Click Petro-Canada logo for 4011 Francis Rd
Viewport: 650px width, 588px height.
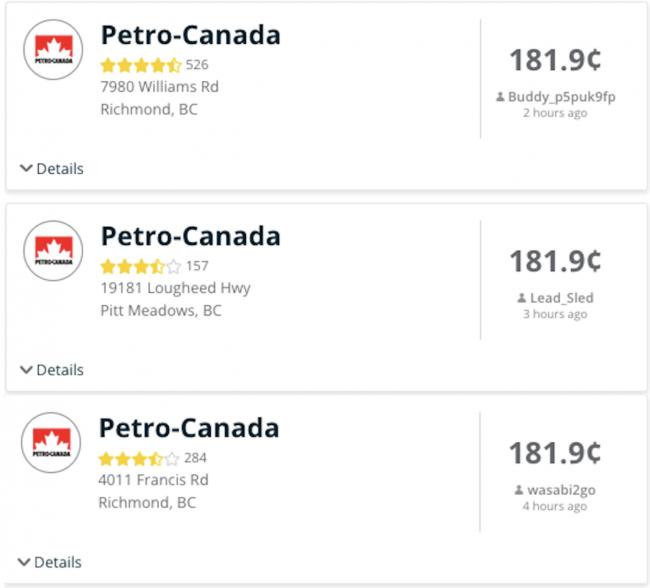coord(51,442)
